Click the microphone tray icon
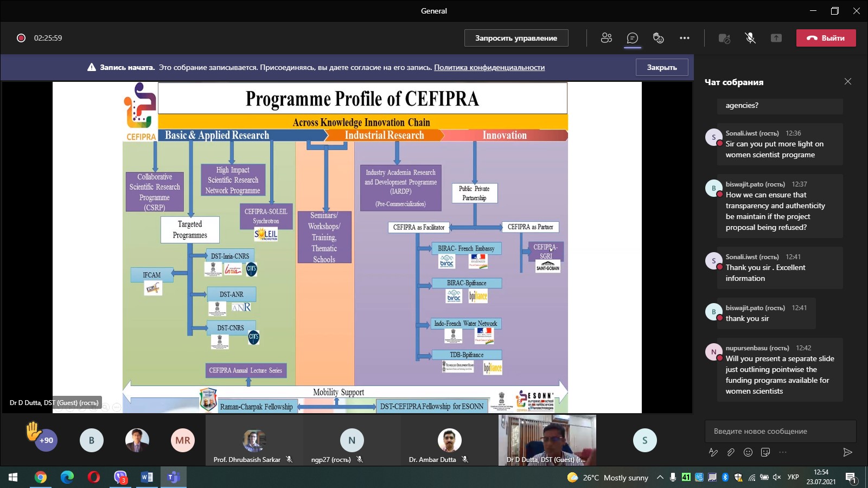 pyautogui.click(x=673, y=478)
